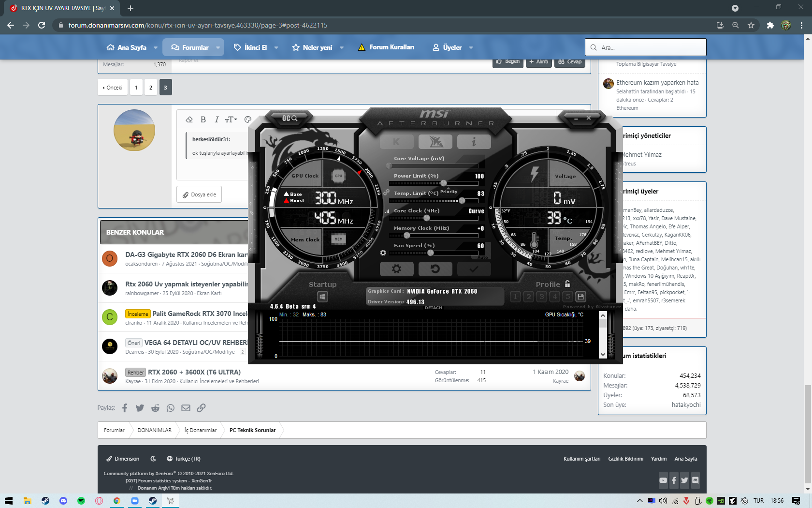Share the thread on Reddit
Image resolution: width=812 pixels, height=508 pixels.
(x=155, y=408)
